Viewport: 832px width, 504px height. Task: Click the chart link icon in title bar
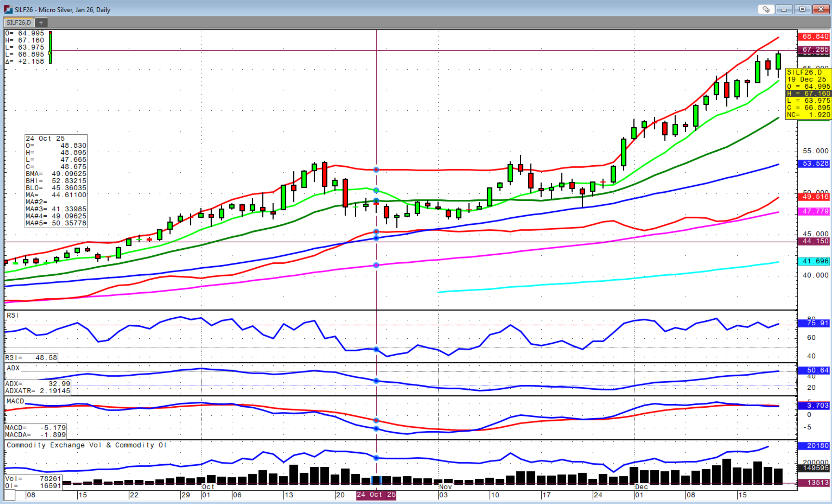pyautogui.click(x=766, y=9)
